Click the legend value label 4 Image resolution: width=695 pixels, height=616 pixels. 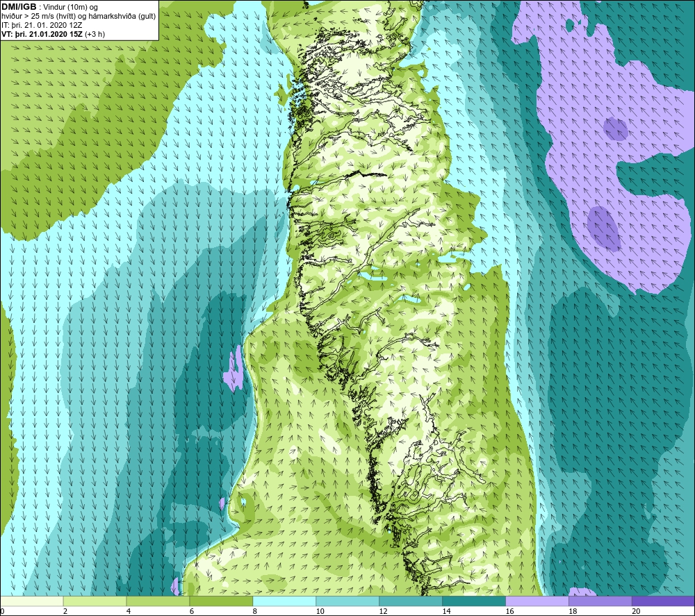(129, 611)
